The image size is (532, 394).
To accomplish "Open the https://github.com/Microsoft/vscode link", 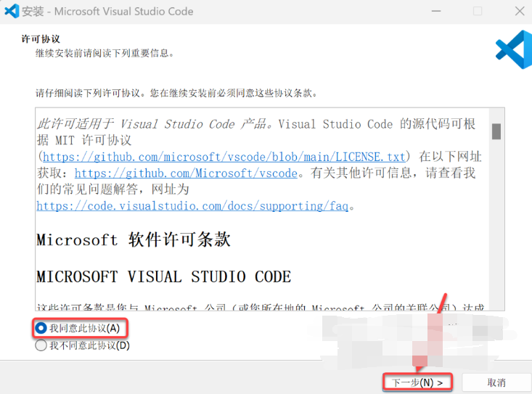I will [186, 173].
